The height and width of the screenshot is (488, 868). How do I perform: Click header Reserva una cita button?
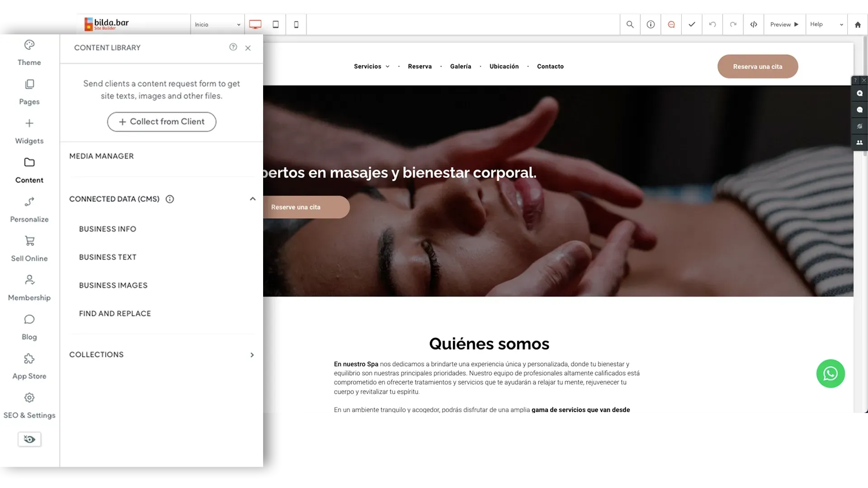tap(757, 66)
